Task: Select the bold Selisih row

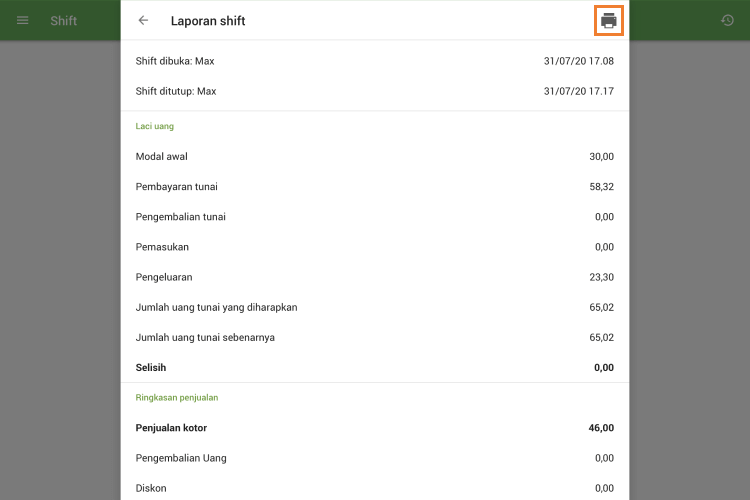Action: (x=374, y=367)
